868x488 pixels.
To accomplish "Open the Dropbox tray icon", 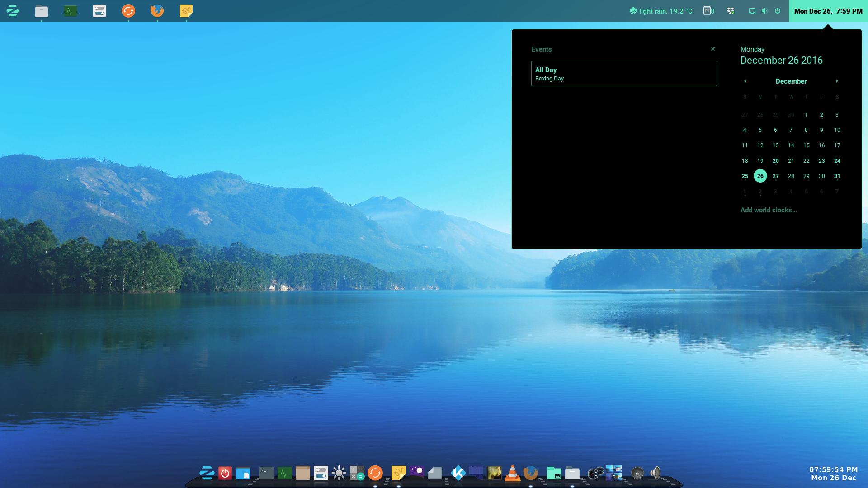I will point(731,11).
